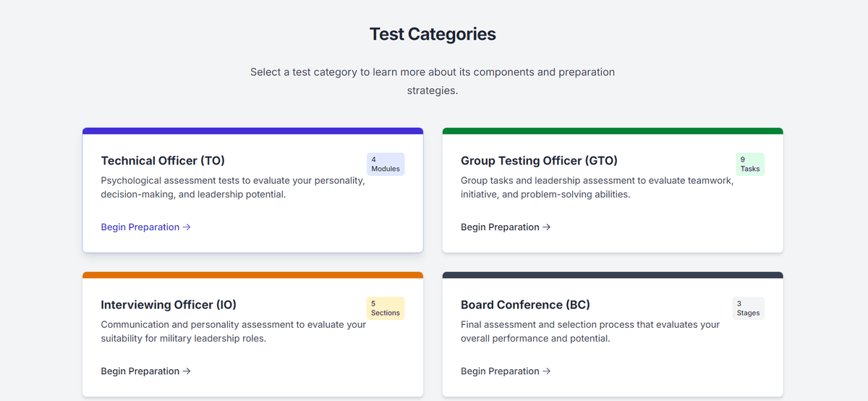The image size is (868, 401).
Task: Open Begin Preparation link for Technical Officer
Action: tap(145, 227)
